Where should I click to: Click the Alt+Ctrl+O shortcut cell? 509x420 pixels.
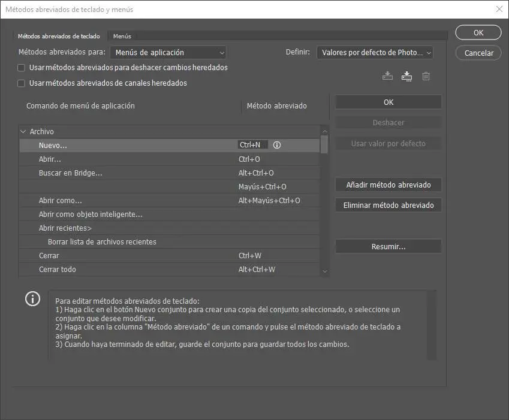pos(256,173)
